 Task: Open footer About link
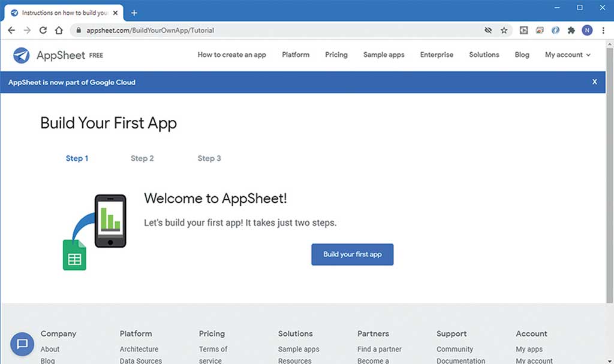coord(50,349)
